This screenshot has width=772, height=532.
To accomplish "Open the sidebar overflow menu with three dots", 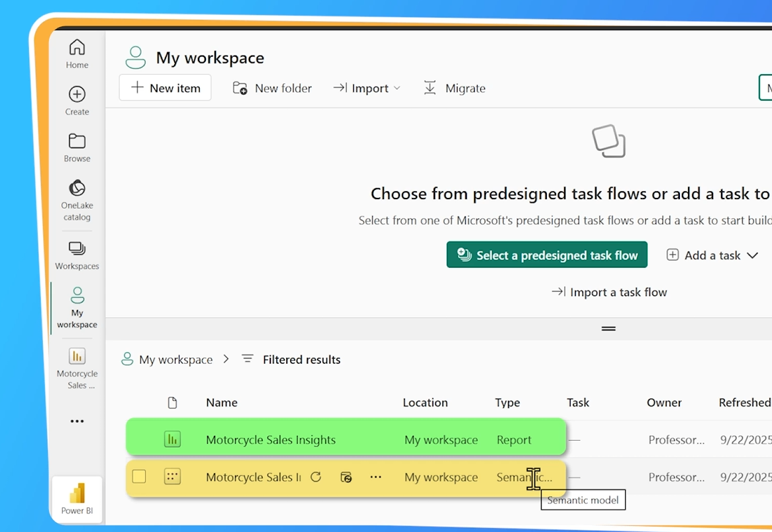I will [x=77, y=421].
